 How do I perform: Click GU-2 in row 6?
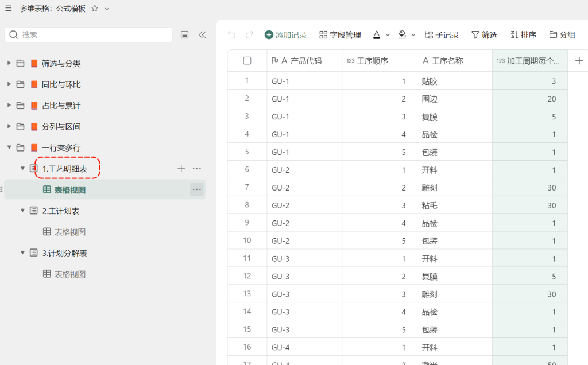(x=280, y=170)
